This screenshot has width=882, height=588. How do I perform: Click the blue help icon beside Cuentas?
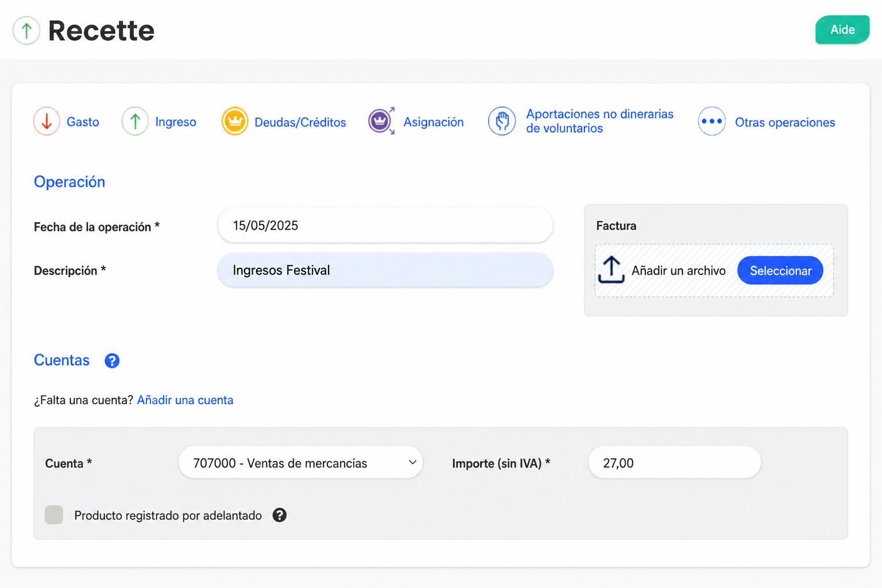coord(112,361)
